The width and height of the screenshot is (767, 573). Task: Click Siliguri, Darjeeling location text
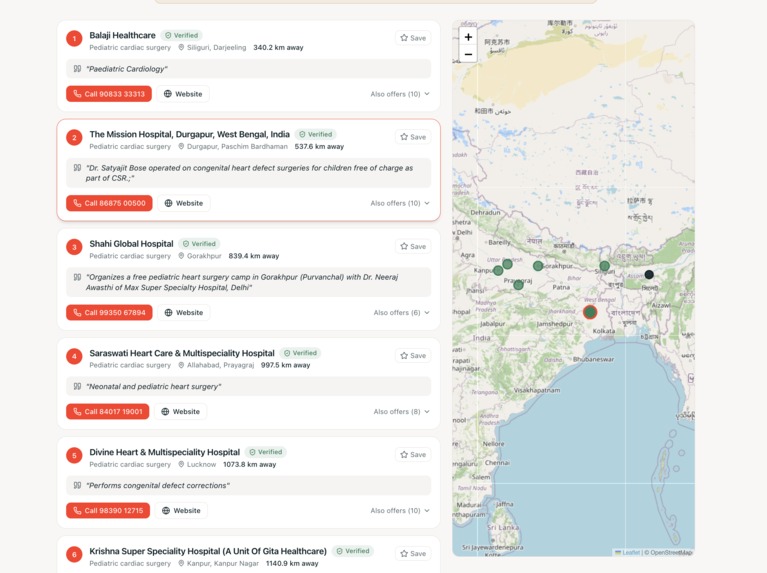216,47
